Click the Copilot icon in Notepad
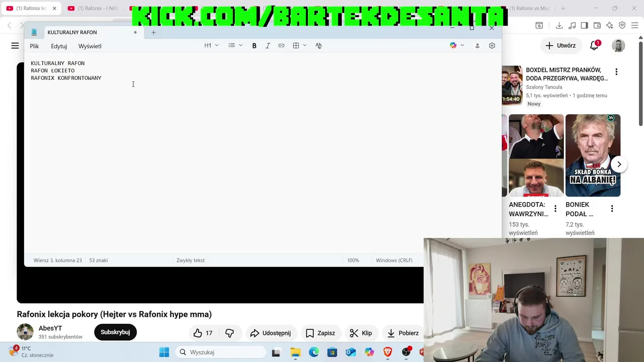The height and width of the screenshot is (362, 644). [x=453, y=46]
